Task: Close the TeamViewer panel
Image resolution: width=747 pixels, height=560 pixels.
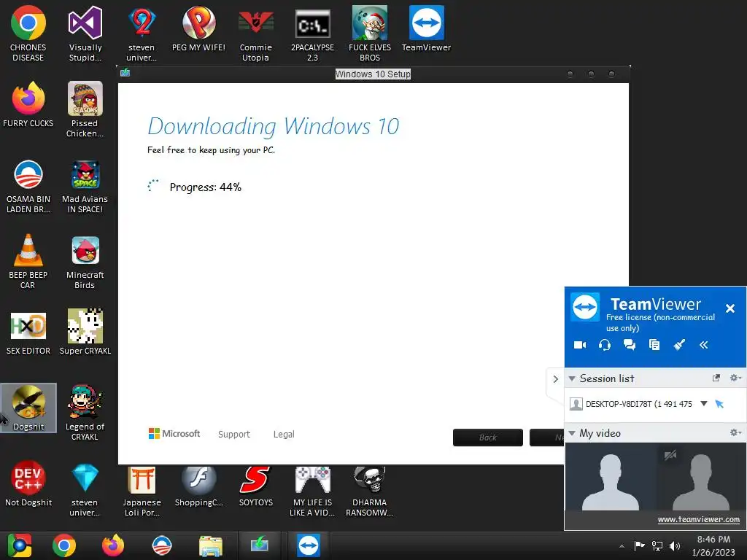Action: tap(729, 308)
